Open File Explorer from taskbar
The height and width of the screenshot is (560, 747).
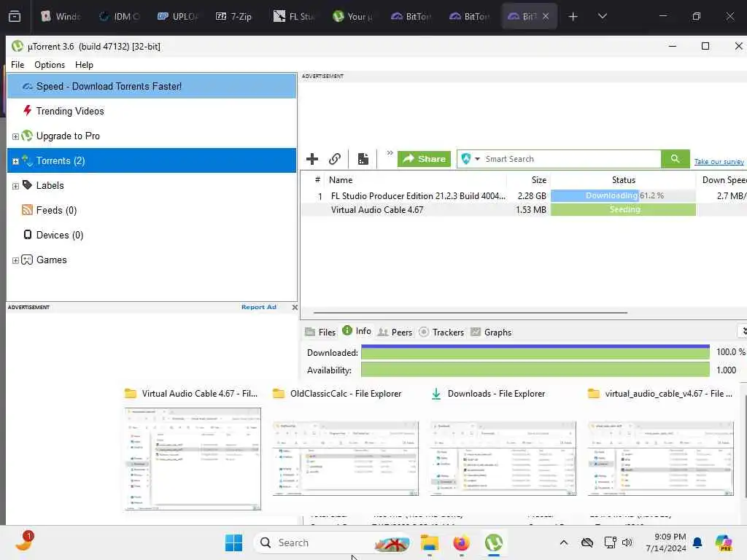point(429,542)
